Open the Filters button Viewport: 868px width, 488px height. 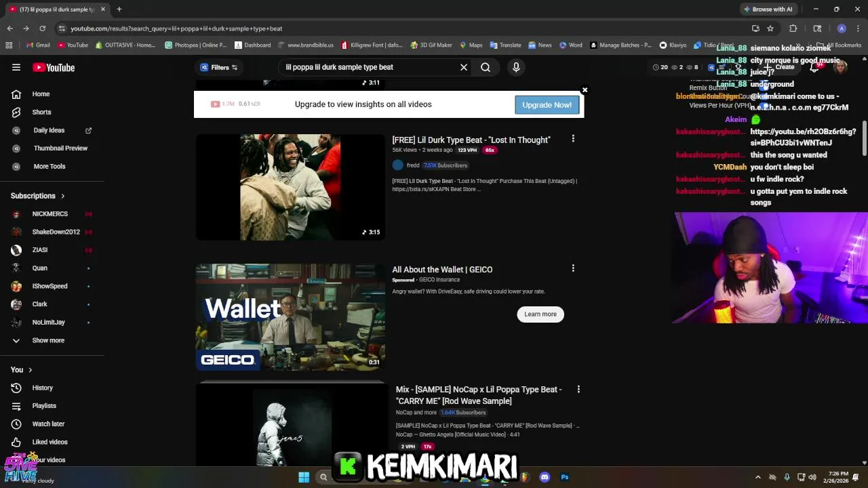click(x=219, y=67)
